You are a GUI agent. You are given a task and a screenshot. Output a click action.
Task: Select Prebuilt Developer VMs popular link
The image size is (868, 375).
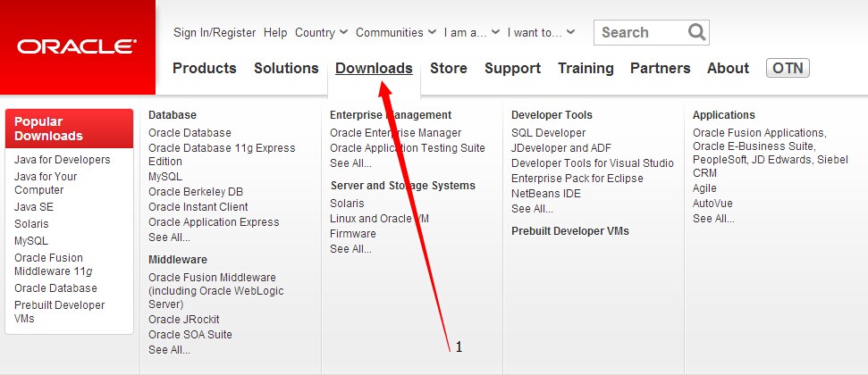pyautogui.click(x=59, y=312)
